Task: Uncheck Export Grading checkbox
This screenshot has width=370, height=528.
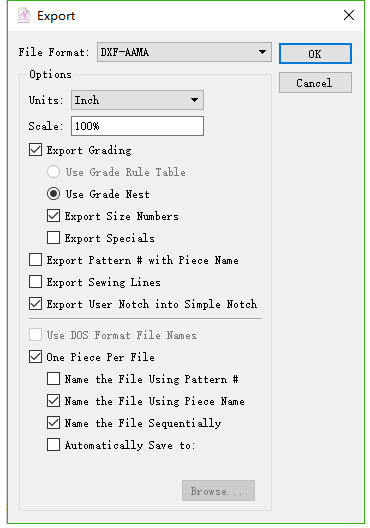Action: pyautogui.click(x=35, y=150)
